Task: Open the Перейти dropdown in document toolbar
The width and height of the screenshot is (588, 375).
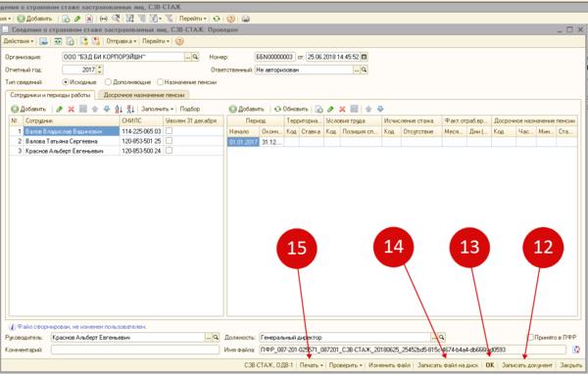Action: (x=156, y=41)
